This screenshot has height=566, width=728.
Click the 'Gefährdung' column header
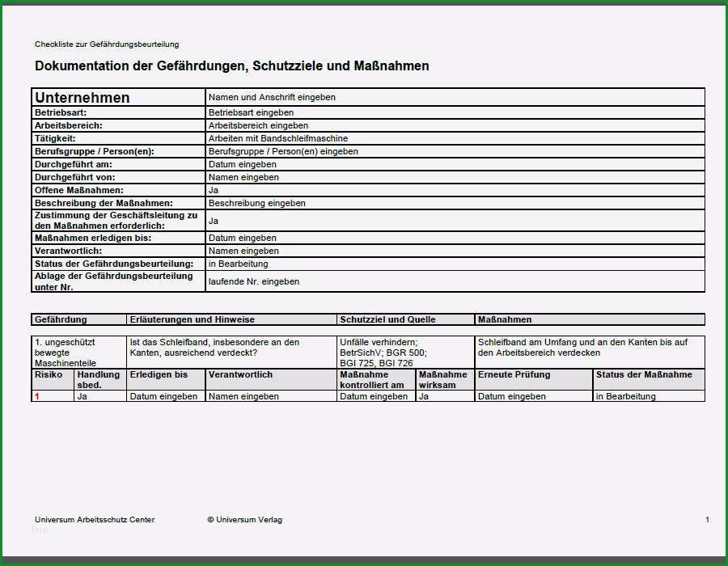pos(79,319)
